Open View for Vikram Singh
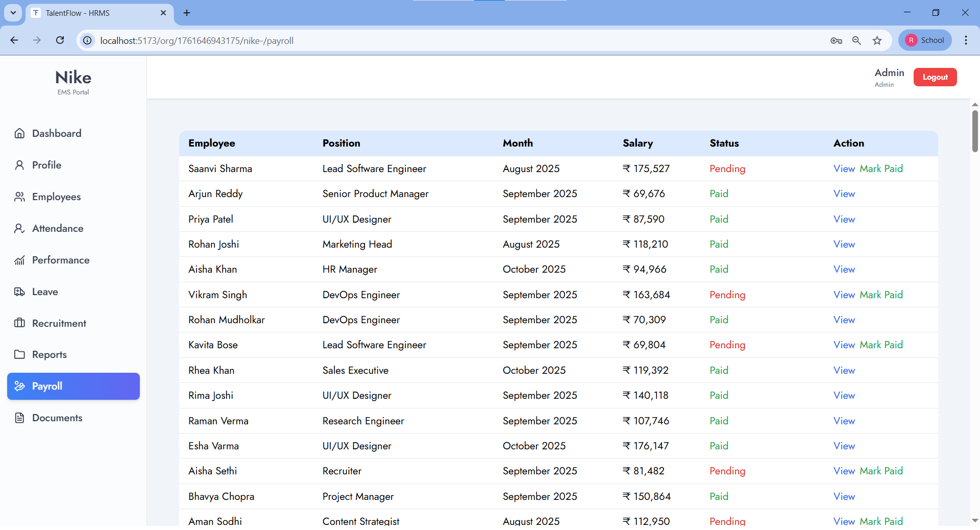The height and width of the screenshot is (530, 980). (844, 295)
